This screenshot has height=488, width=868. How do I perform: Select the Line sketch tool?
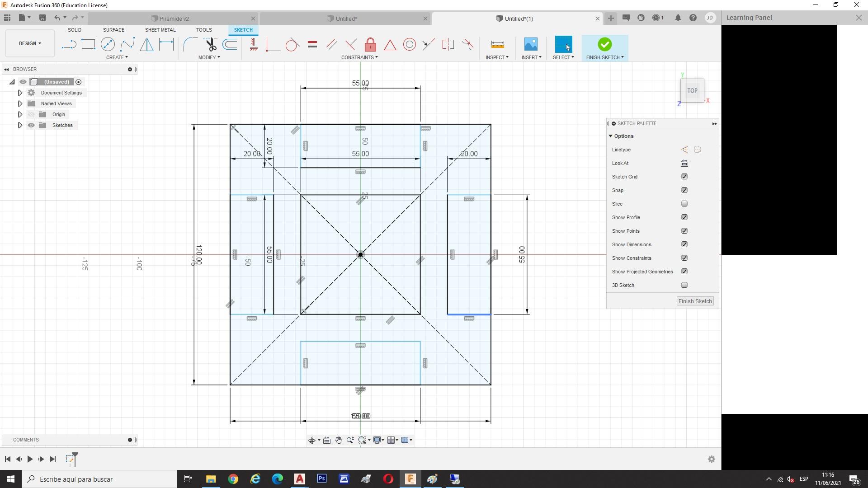point(69,44)
